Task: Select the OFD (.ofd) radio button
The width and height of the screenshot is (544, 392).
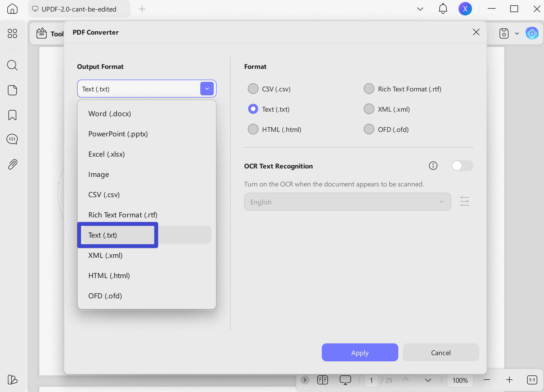Action: [x=369, y=129]
